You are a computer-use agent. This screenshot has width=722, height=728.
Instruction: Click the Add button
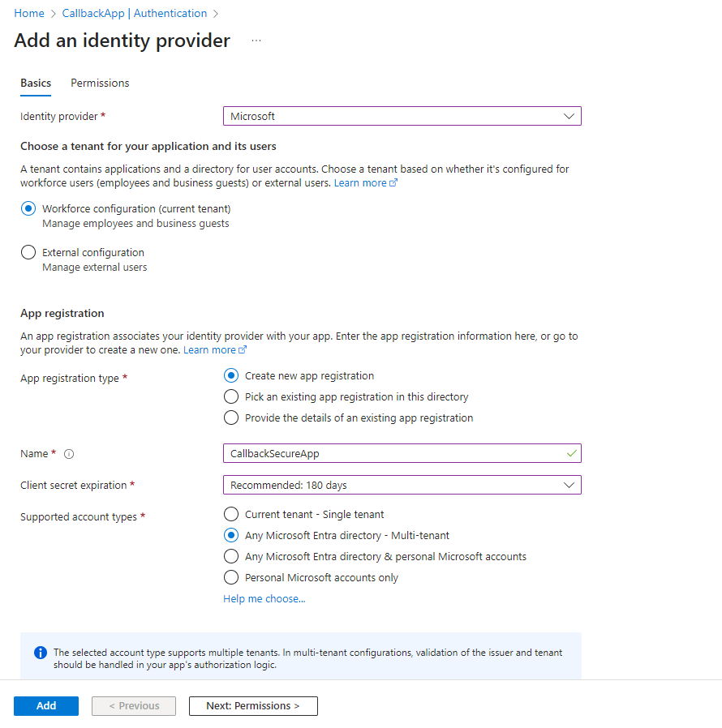tap(45, 705)
